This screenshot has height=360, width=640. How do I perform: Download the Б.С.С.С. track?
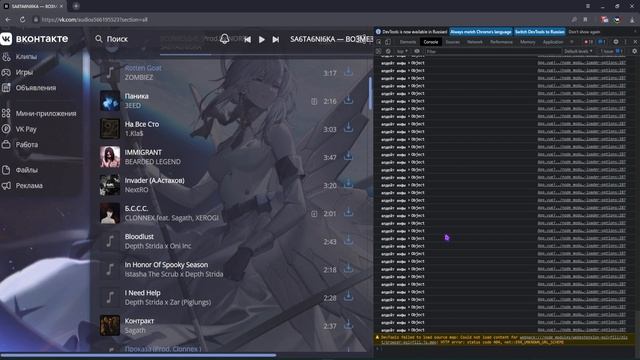point(348,213)
